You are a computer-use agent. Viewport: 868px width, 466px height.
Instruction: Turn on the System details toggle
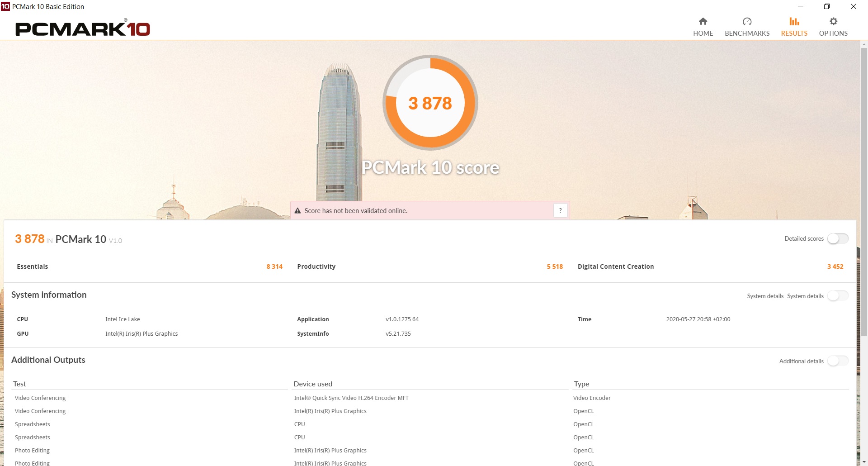pos(838,296)
